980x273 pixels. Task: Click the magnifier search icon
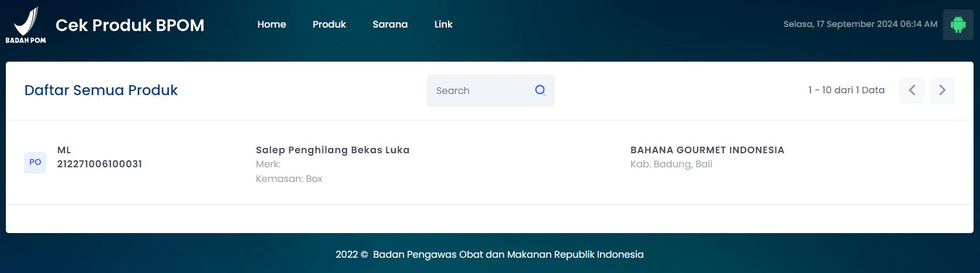[x=540, y=90]
